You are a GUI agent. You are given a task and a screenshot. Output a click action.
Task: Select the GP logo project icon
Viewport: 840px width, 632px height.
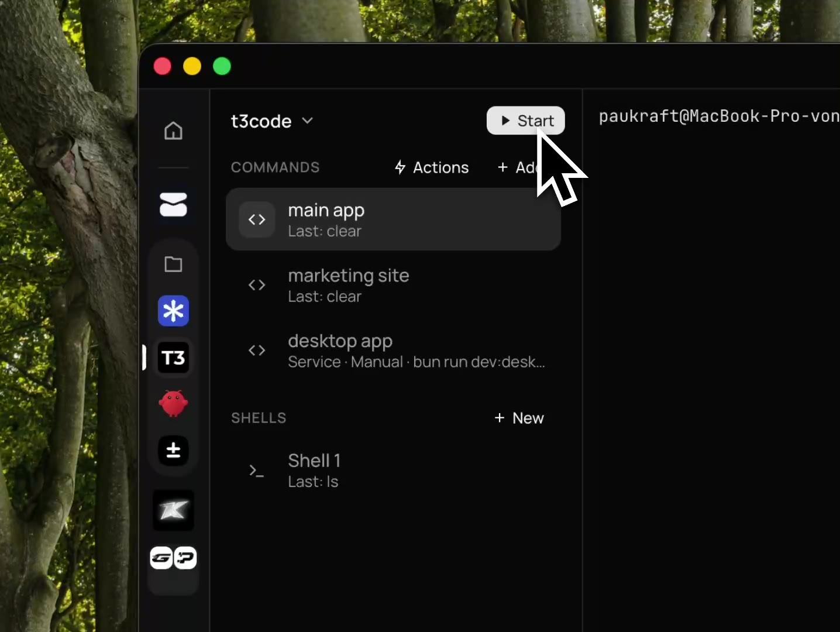(173, 558)
